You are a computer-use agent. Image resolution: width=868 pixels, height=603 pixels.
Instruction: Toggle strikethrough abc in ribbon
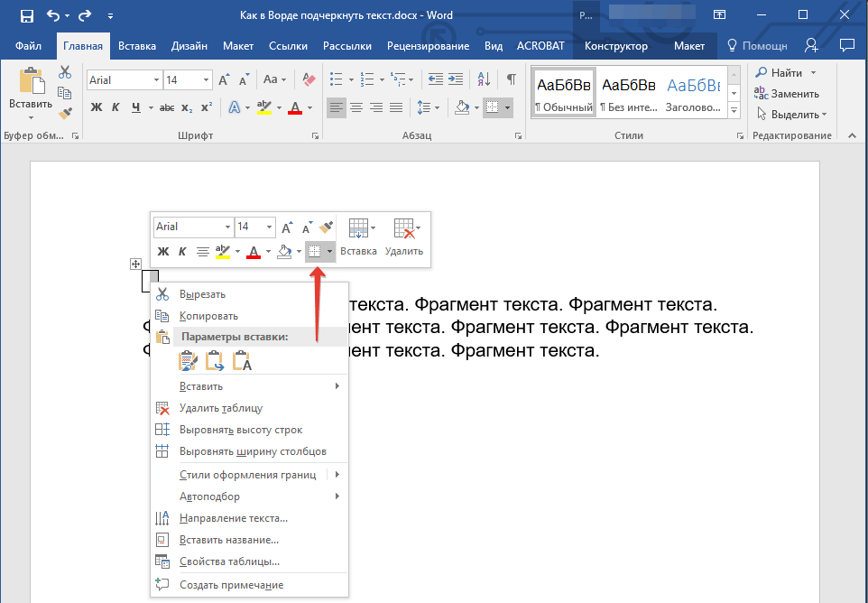point(167,108)
